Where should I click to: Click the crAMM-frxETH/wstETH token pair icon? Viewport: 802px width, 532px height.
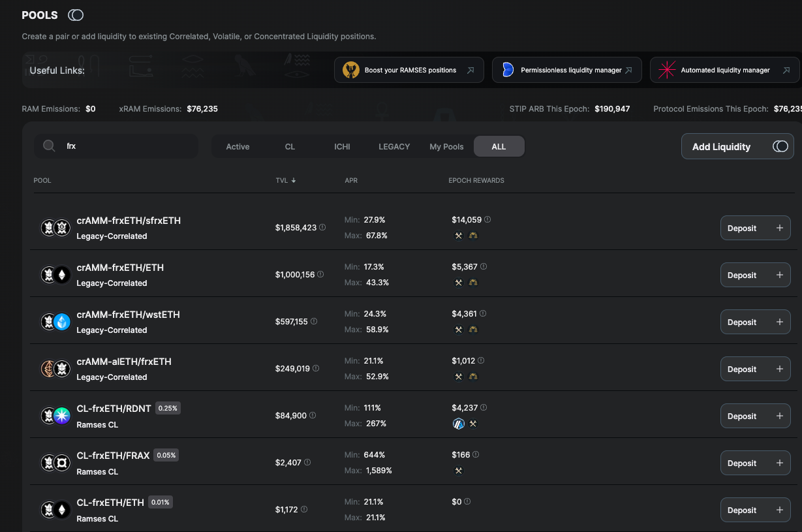point(55,322)
